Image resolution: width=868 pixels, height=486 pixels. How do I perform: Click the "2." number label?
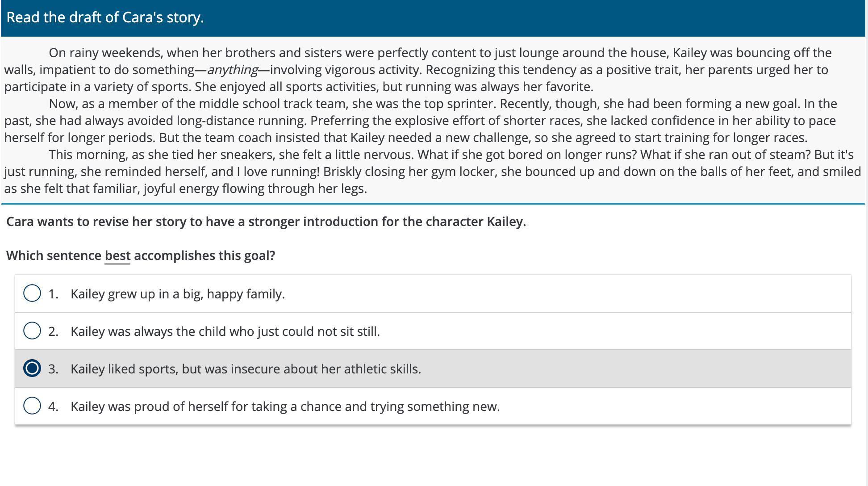click(x=54, y=331)
